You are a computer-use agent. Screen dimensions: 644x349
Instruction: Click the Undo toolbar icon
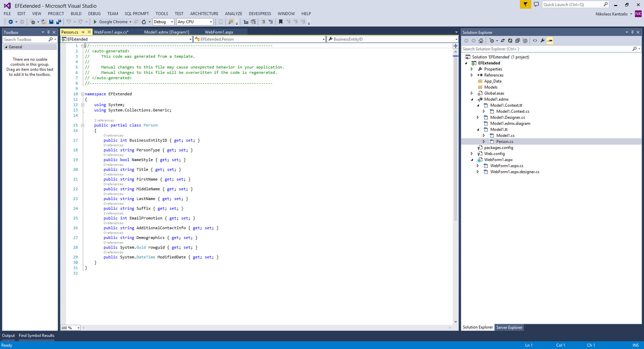coord(69,22)
